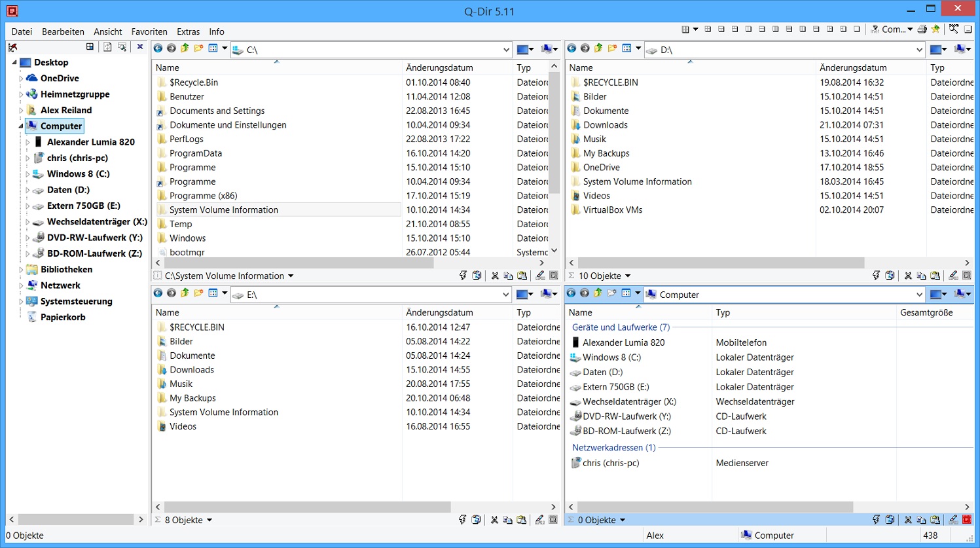Open the Ansicht menu
Viewport: 980px width, 548px height.
pos(107,31)
